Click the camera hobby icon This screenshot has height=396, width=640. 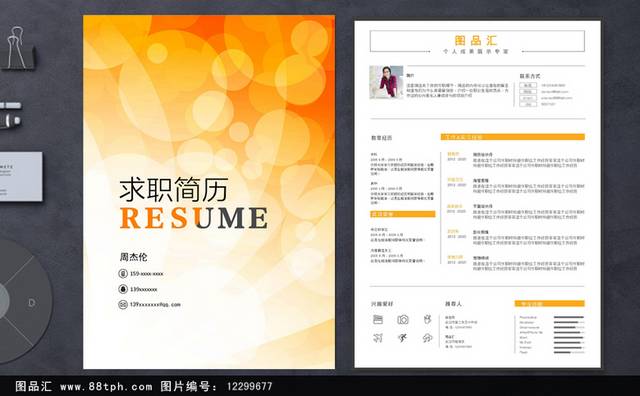click(402, 320)
